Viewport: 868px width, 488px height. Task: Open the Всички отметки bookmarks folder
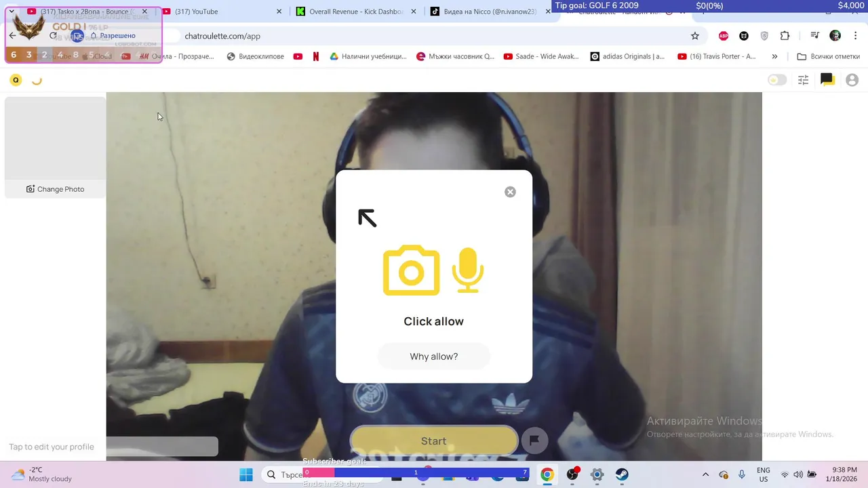coord(829,56)
